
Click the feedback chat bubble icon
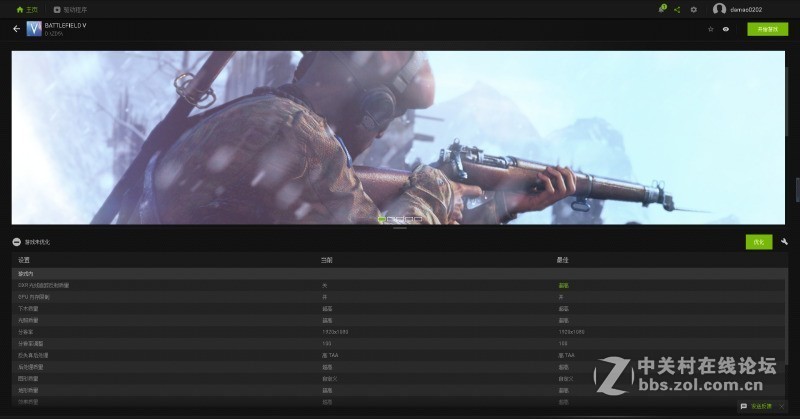pyautogui.click(x=743, y=406)
